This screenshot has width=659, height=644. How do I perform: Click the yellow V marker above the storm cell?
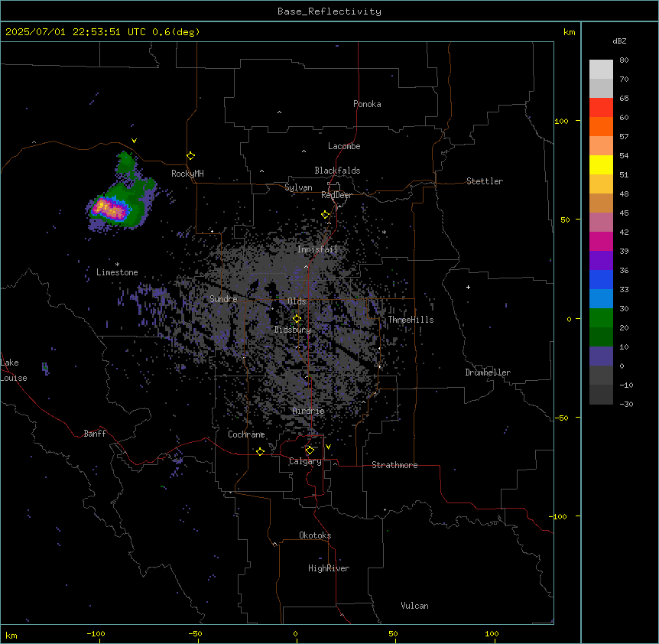134,141
